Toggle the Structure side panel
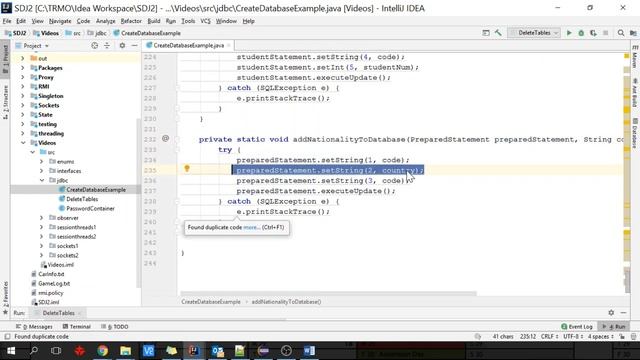The image size is (640, 360). pos(5,102)
